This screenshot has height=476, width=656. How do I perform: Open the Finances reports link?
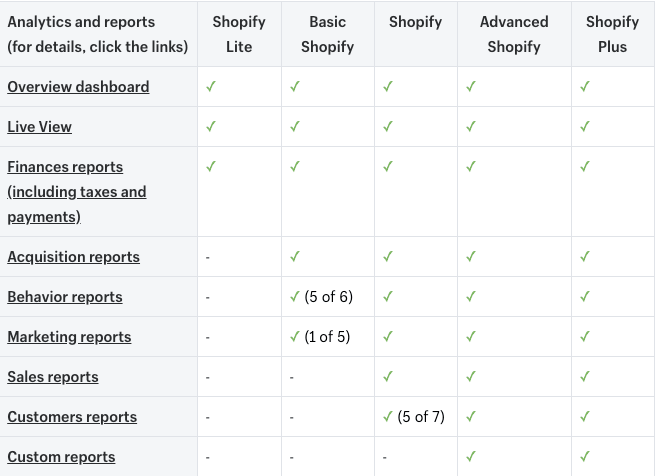(x=76, y=192)
